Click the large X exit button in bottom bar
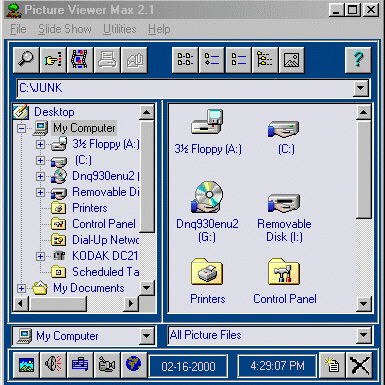 click(359, 365)
